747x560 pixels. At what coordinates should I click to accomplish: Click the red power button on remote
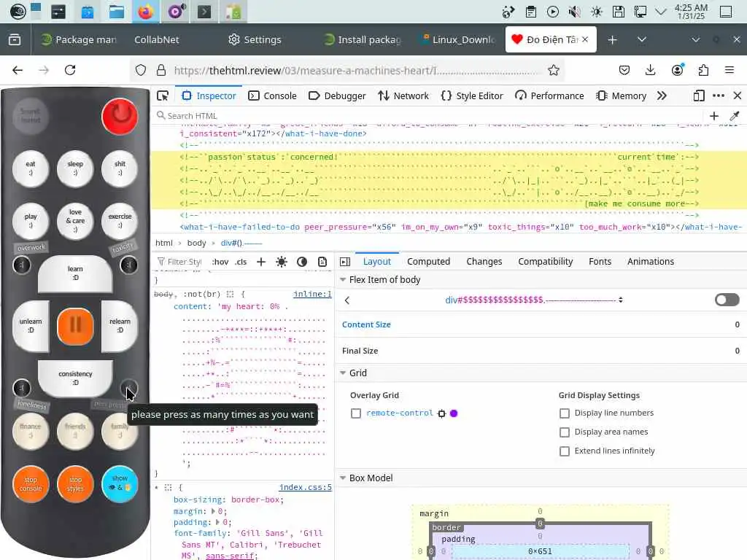click(x=120, y=116)
